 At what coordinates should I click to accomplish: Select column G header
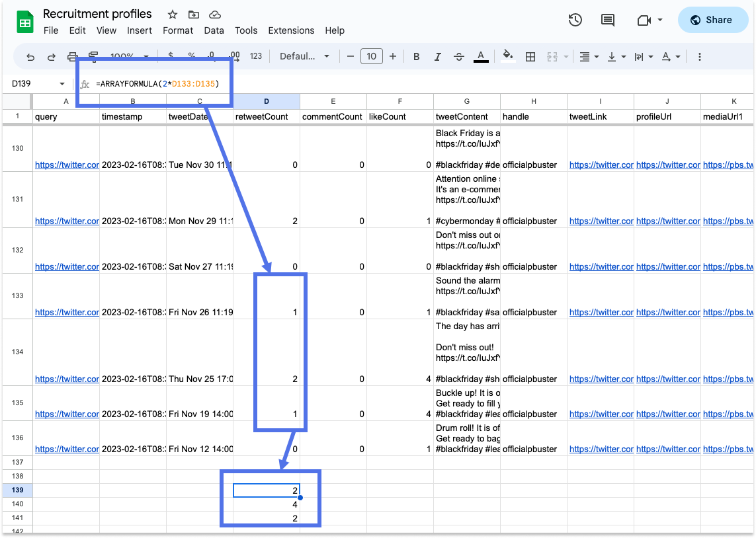click(467, 101)
